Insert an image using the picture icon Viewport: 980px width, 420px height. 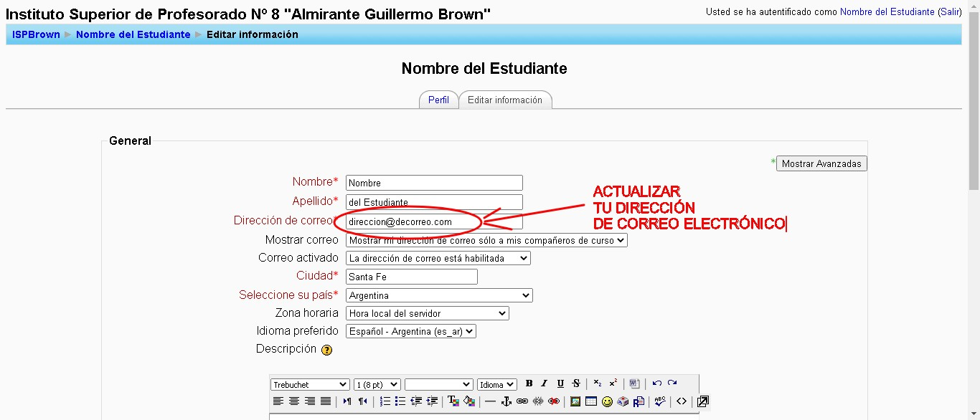point(575,401)
